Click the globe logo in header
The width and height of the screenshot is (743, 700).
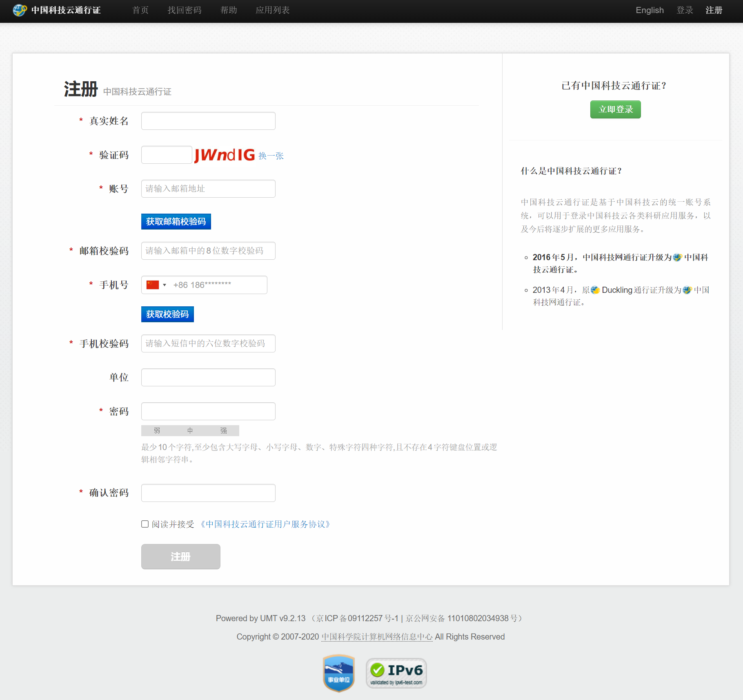click(x=19, y=10)
